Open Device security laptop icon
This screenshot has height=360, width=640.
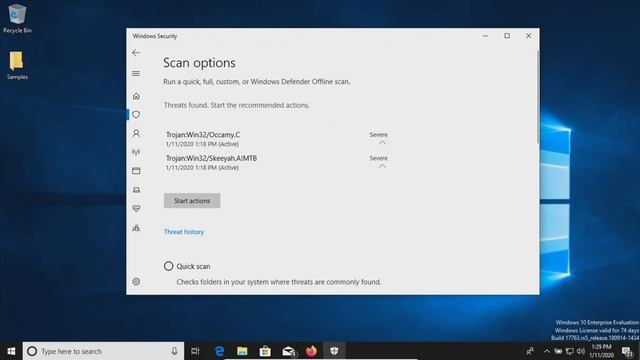pyautogui.click(x=136, y=190)
